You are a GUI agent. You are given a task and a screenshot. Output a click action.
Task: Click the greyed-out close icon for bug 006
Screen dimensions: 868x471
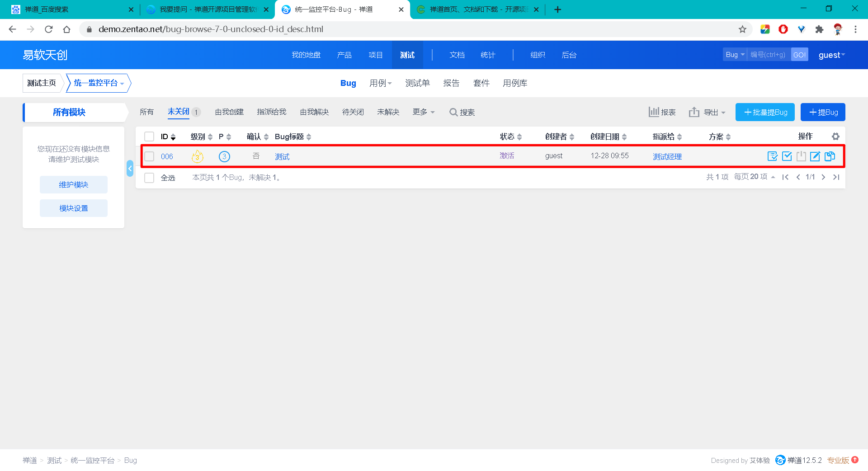pyautogui.click(x=801, y=156)
